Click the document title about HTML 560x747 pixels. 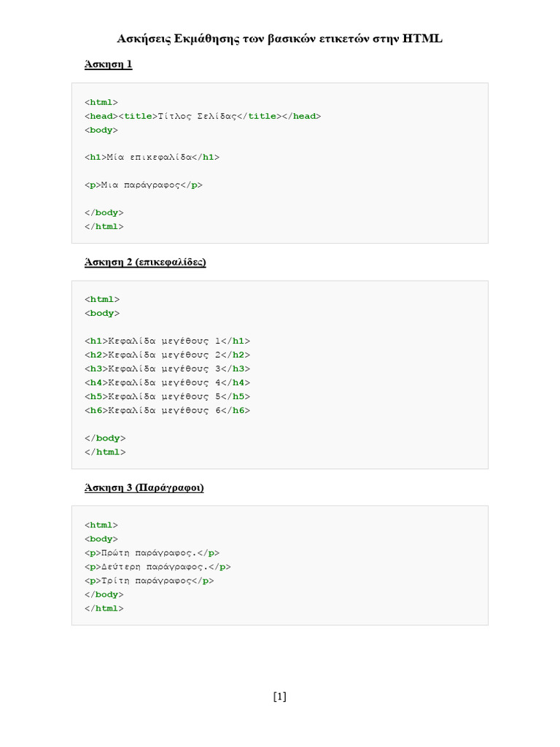(x=279, y=39)
